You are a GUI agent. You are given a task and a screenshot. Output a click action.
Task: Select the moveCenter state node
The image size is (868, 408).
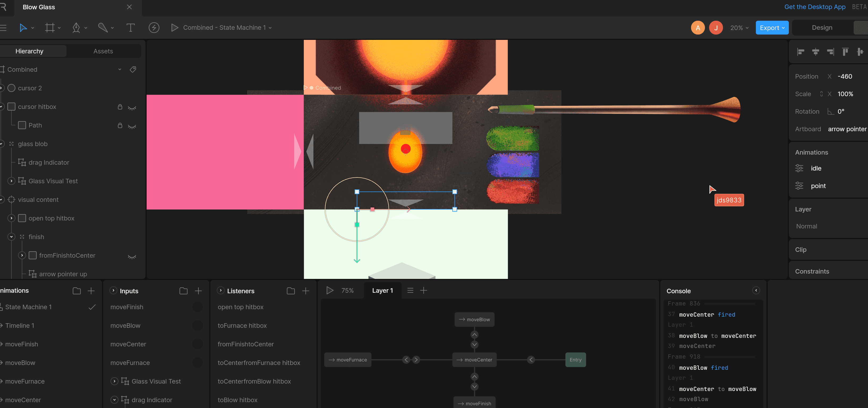click(x=474, y=360)
